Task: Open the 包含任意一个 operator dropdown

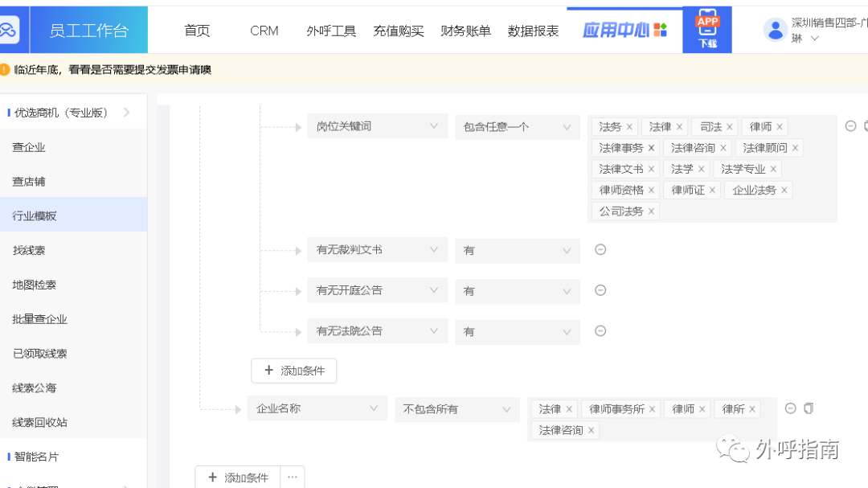Action: [517, 127]
